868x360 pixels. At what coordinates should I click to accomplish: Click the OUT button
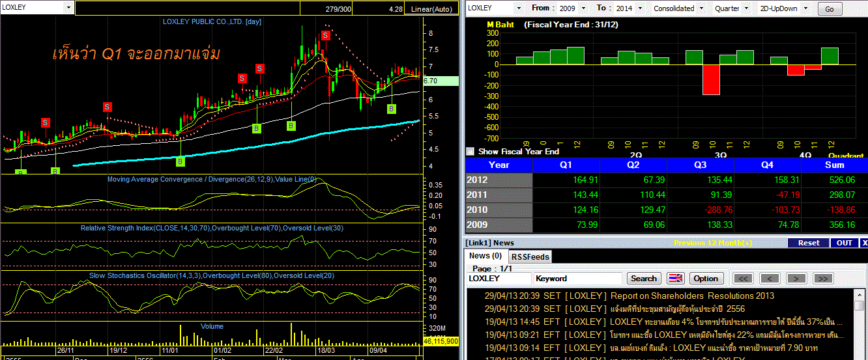tap(845, 243)
